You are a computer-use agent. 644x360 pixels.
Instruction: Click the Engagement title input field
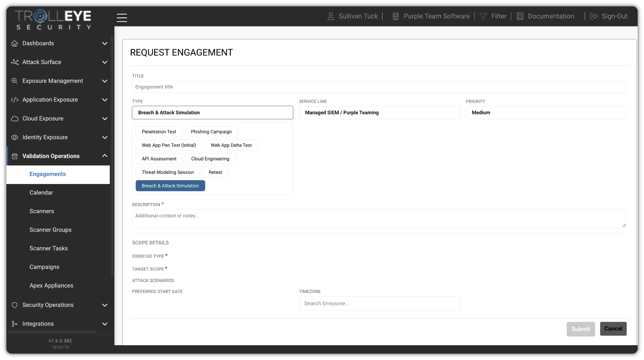(379, 87)
